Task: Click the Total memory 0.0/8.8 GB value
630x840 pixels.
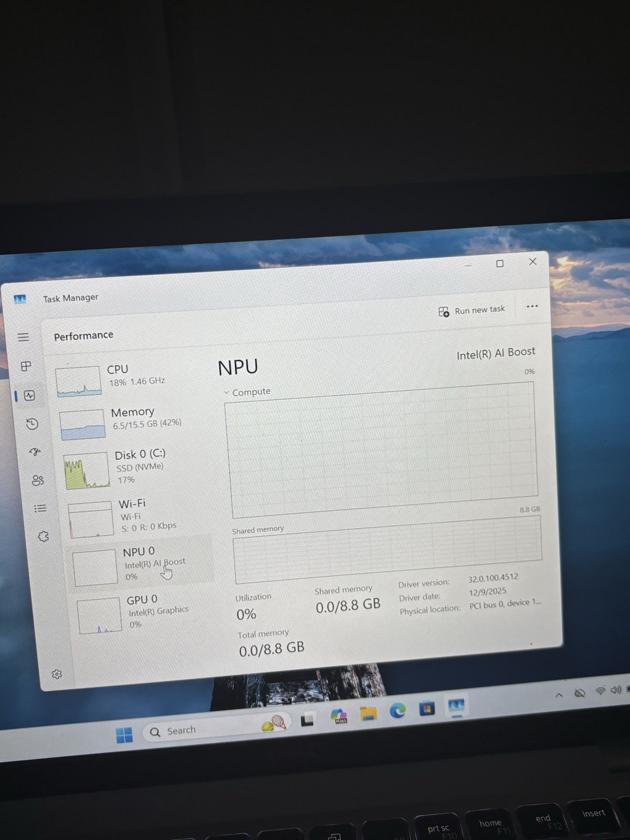Action: pos(271,649)
